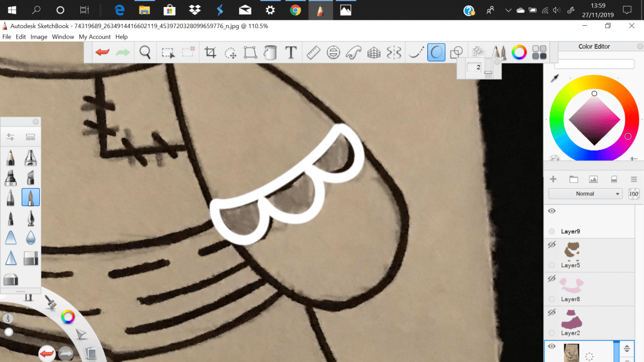Select the Ruler tool
Image resolution: width=644 pixels, height=362 pixels.
(x=313, y=52)
